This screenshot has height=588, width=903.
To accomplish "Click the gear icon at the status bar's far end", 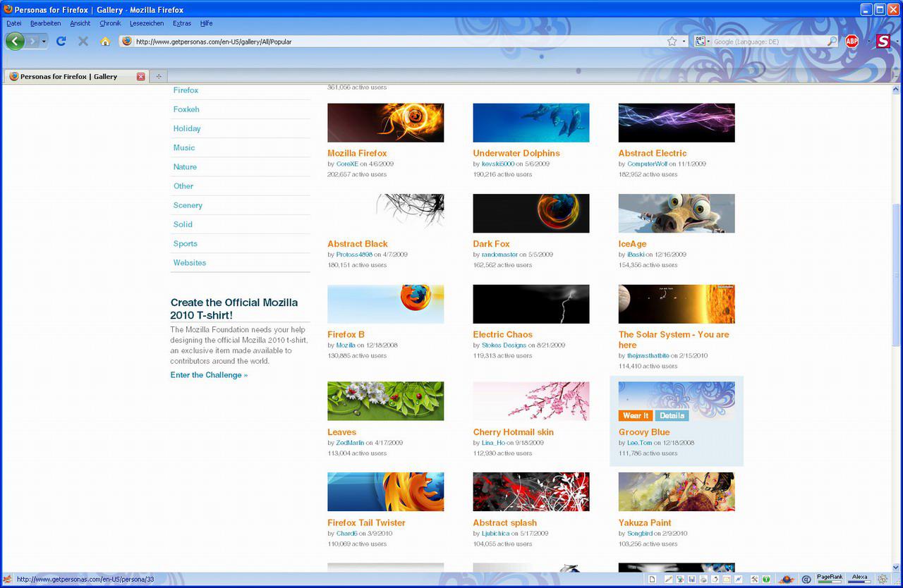I will (x=882, y=580).
